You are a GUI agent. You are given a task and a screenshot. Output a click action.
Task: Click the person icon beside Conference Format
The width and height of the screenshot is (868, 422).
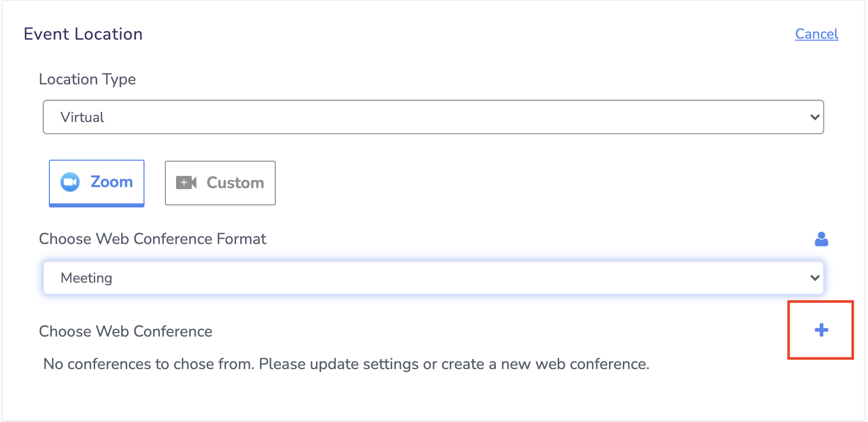[821, 239]
